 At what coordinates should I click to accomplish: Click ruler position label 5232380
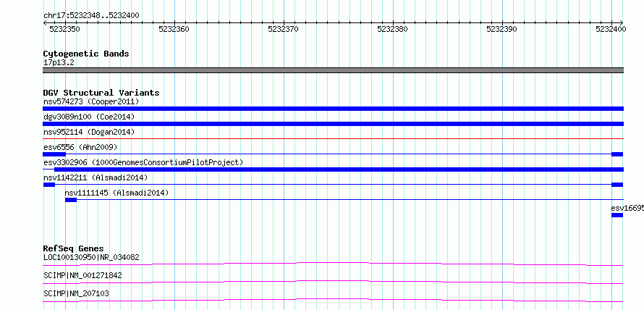pyautogui.click(x=393, y=29)
